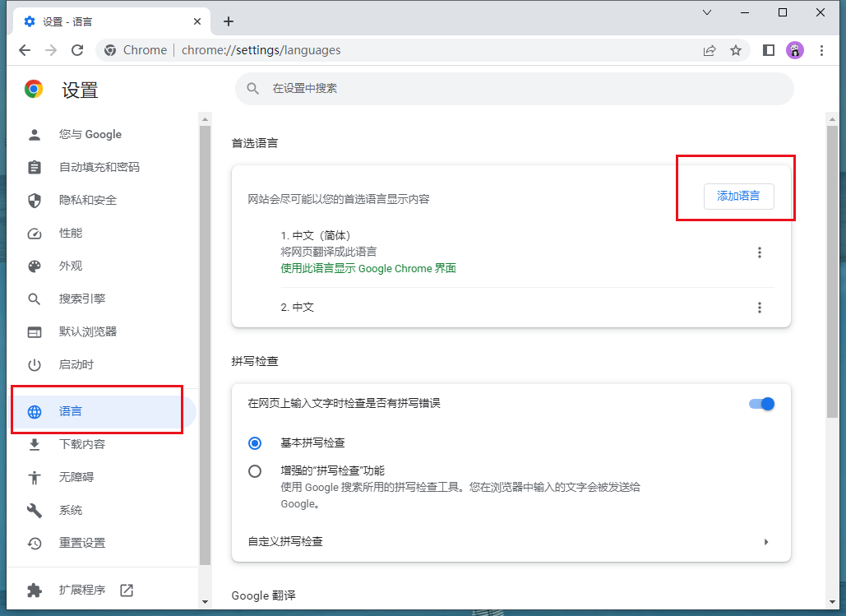Click the 拼写检查 section heading
The image size is (846, 616).
pos(255,361)
